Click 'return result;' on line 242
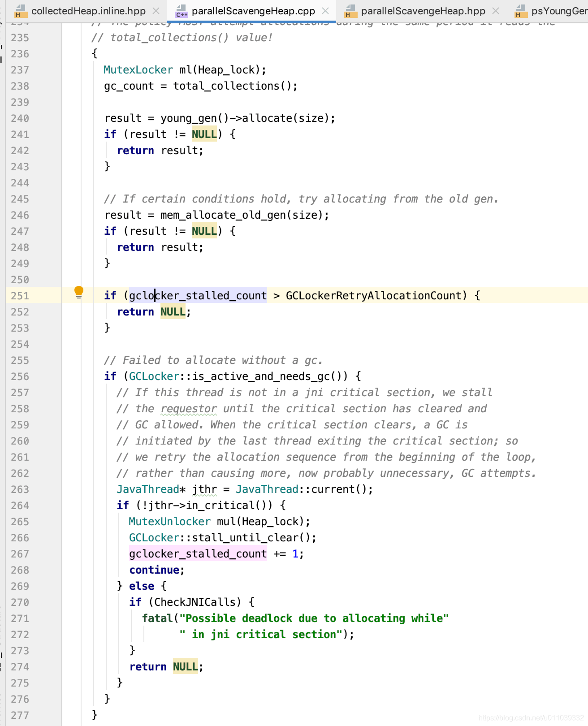Screen dimensions: 588x726 coord(160,151)
